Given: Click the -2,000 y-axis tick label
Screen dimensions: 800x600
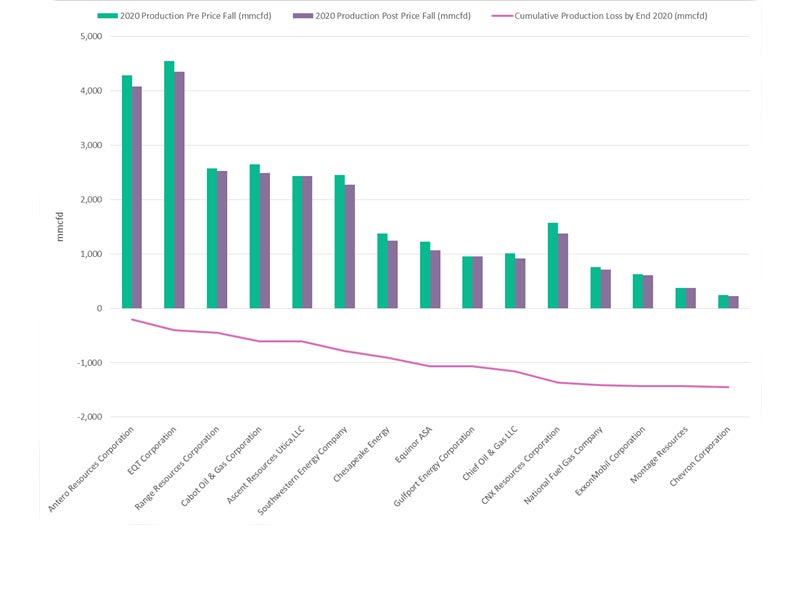Looking at the screenshot, I should point(88,417).
